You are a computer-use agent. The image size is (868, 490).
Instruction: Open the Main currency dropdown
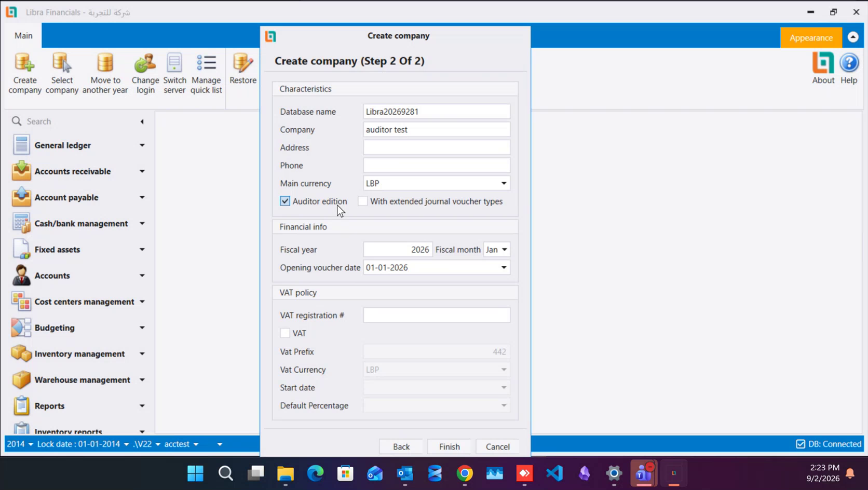point(504,183)
